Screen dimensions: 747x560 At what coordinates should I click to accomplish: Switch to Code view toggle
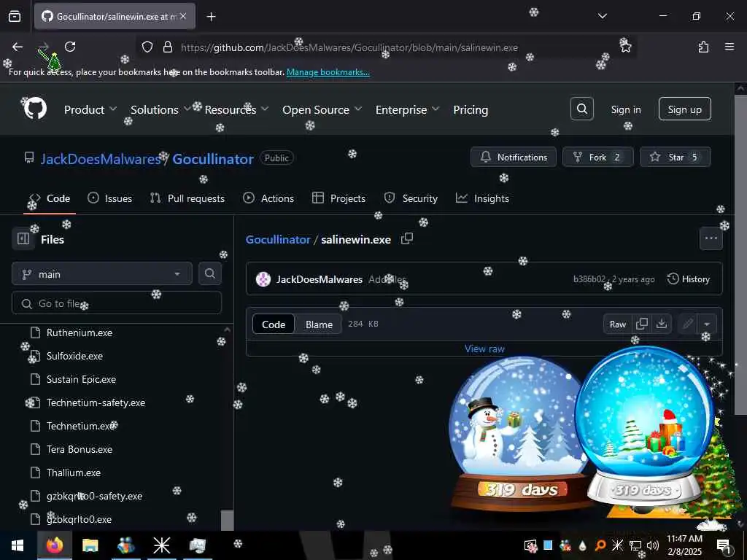(274, 324)
